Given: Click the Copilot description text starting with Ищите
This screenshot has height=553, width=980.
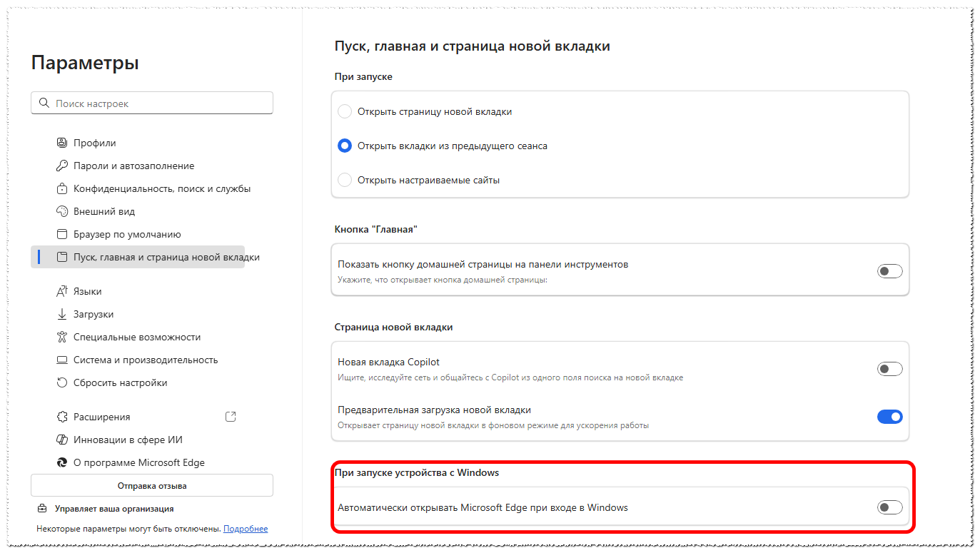Looking at the screenshot, I should tap(510, 377).
